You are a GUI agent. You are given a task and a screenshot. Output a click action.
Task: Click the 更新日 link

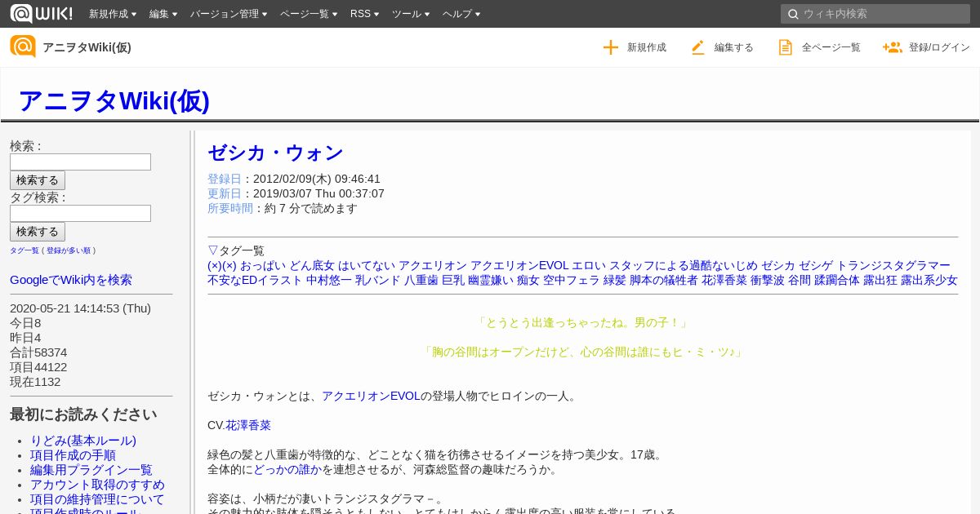click(x=225, y=193)
